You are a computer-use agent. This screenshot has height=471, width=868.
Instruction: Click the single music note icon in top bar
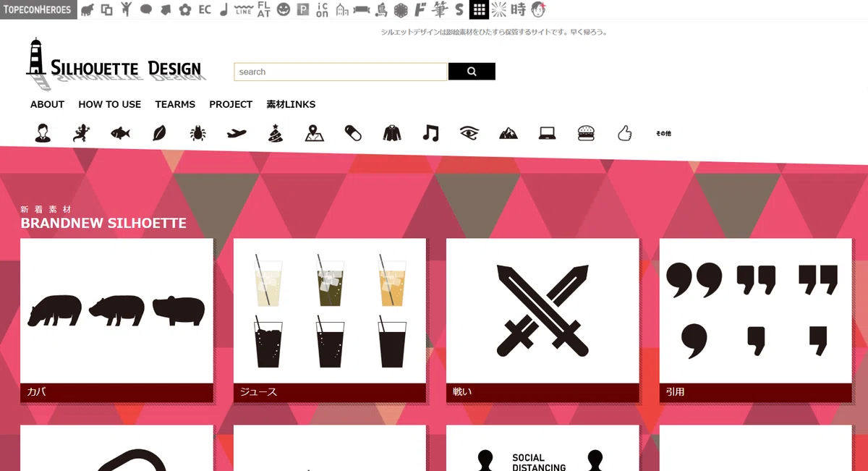(224, 9)
